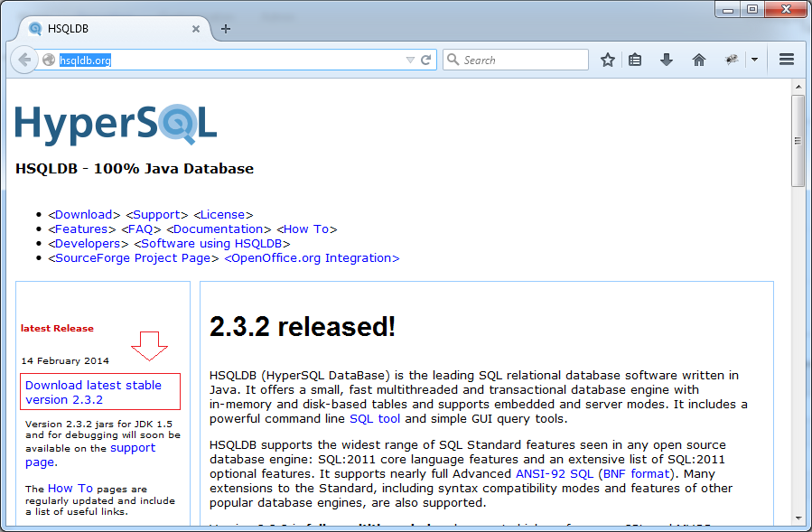Open the FAQ link
812x532 pixels.
140,229
